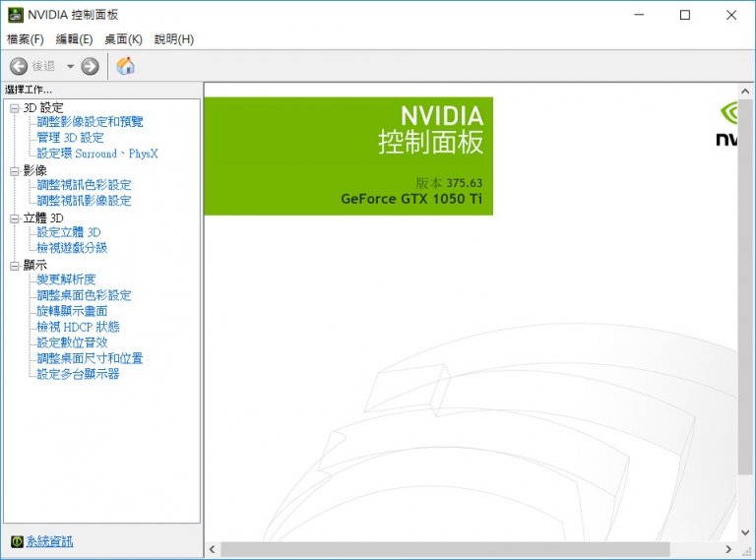Click the 版本 375.63 version text
The height and width of the screenshot is (560, 756).
click(x=449, y=183)
